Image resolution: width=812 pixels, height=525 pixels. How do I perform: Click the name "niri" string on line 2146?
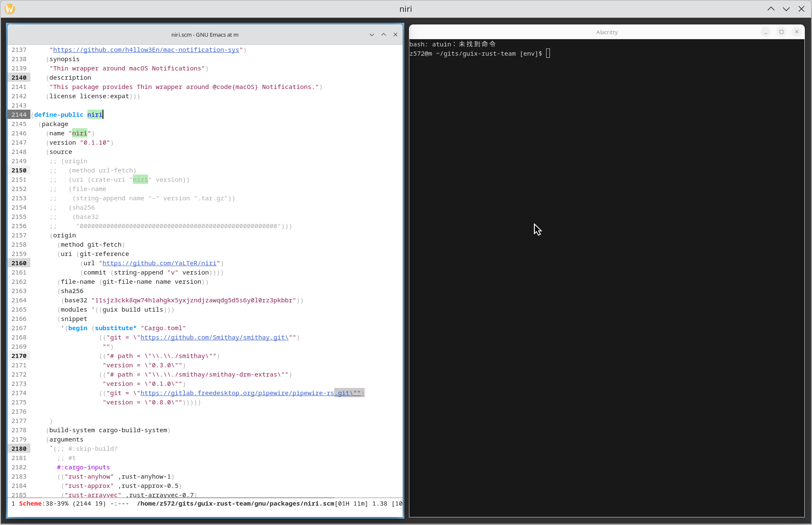point(80,133)
